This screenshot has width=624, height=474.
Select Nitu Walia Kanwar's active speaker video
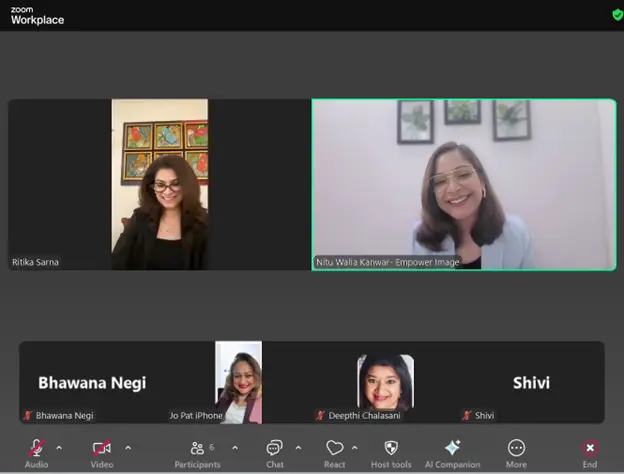coord(464,184)
